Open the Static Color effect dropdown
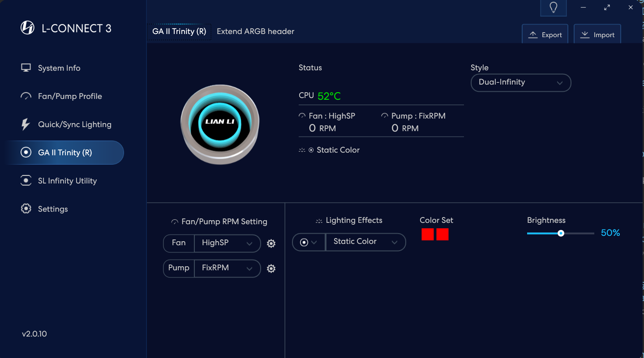Viewport: 644px width, 358px height. pyautogui.click(x=365, y=242)
